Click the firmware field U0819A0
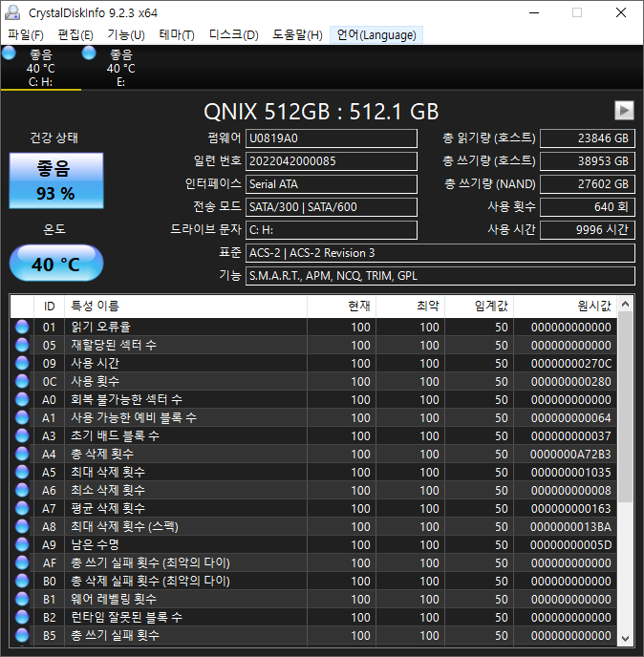This screenshot has width=644, height=657. point(332,138)
